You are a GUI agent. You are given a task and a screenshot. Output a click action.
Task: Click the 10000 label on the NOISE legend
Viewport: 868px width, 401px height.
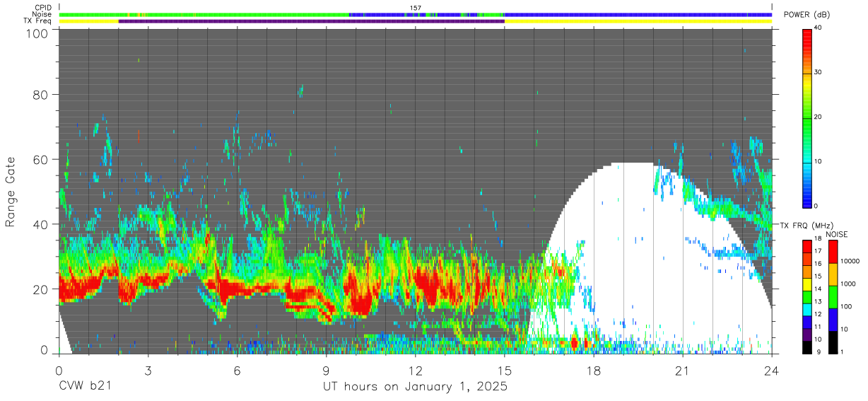[849, 262]
